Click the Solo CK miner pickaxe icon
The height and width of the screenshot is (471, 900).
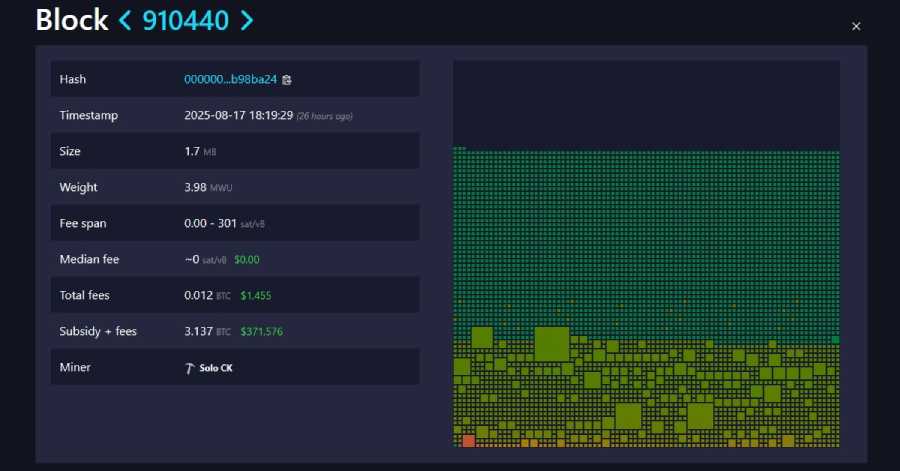click(x=190, y=368)
